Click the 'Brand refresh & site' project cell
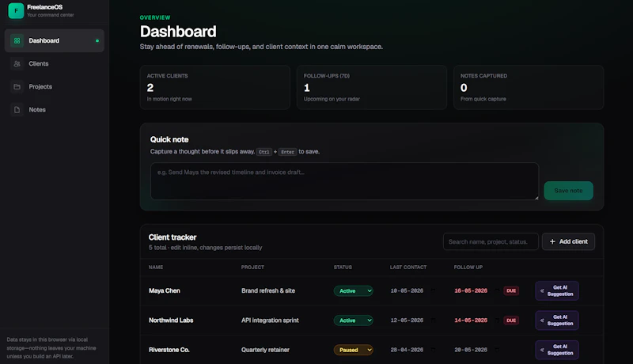The height and width of the screenshot is (364, 633). (x=268, y=291)
